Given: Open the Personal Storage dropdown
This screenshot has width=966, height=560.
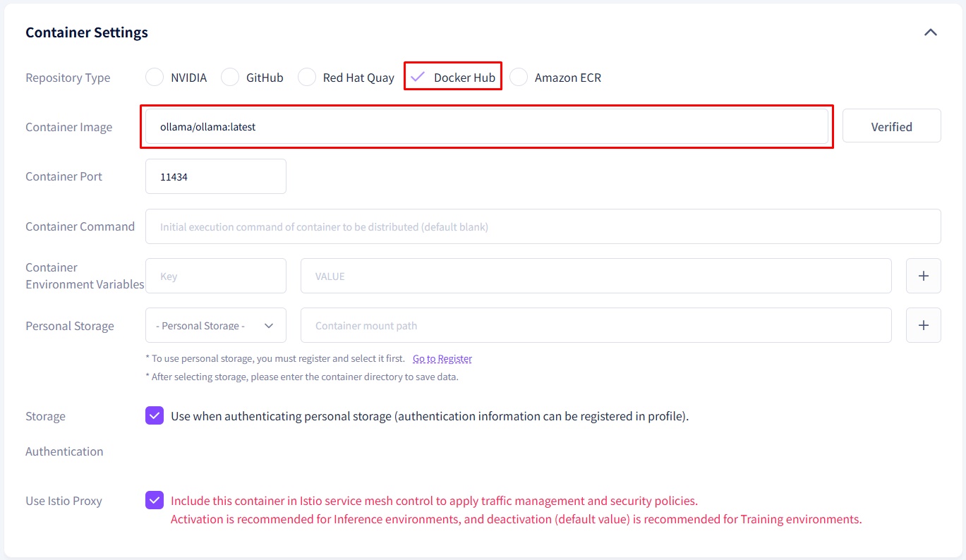Looking at the screenshot, I should coord(215,326).
